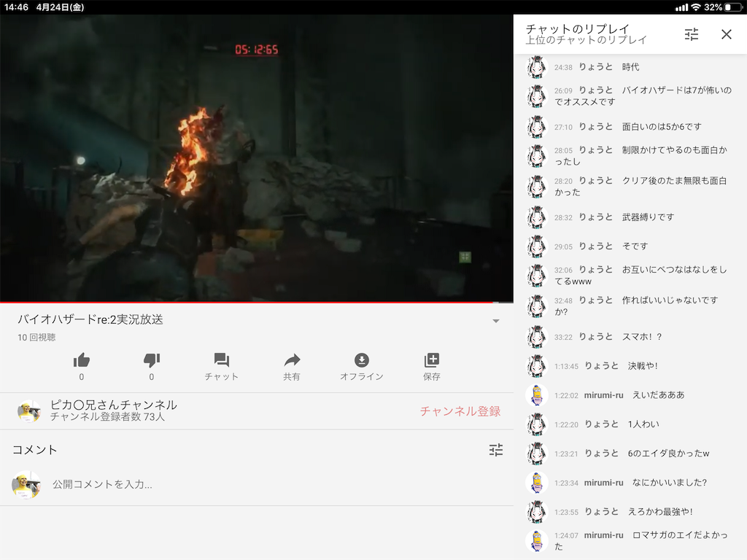Viewport: 747px width, 560px height.
Task: Tap mirumi-ru avatar on なにかいいました? message
Action: (536, 483)
